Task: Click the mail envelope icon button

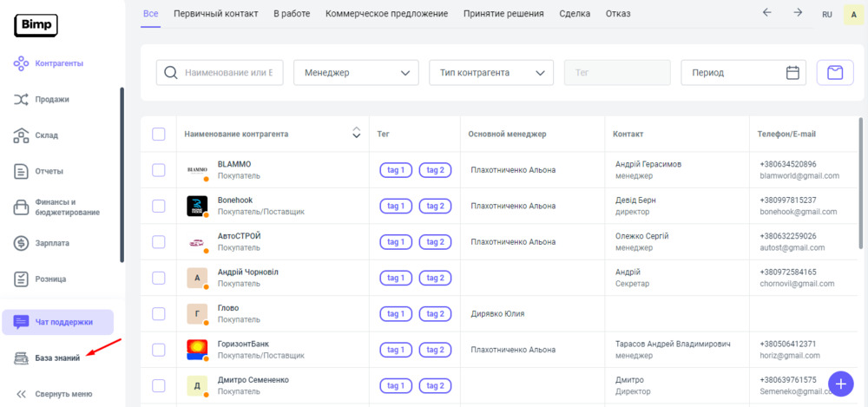Action: (834, 73)
